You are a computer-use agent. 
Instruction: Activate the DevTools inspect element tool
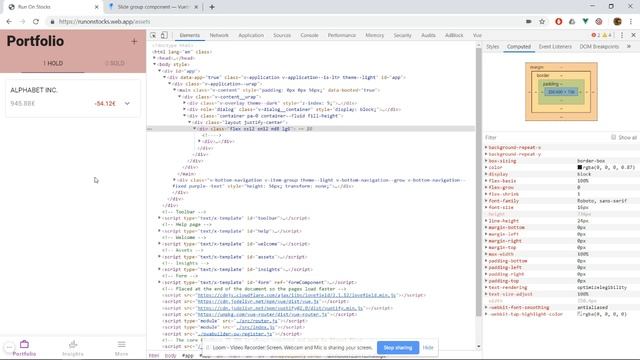point(153,36)
